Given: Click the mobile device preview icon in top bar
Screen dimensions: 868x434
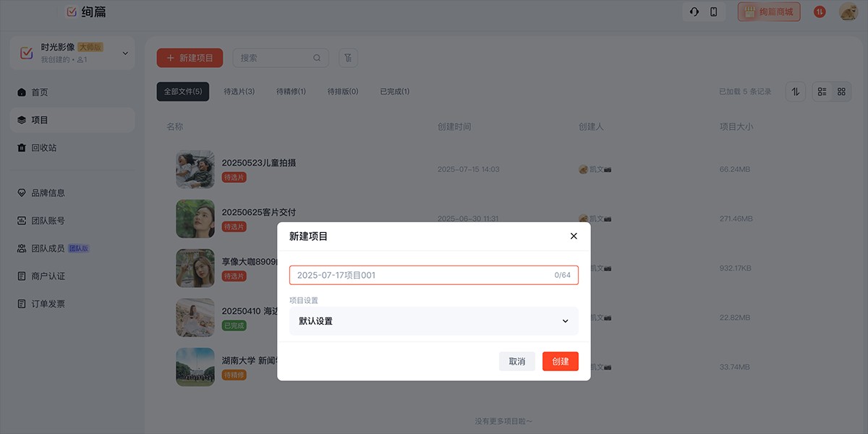Looking at the screenshot, I should (x=715, y=12).
